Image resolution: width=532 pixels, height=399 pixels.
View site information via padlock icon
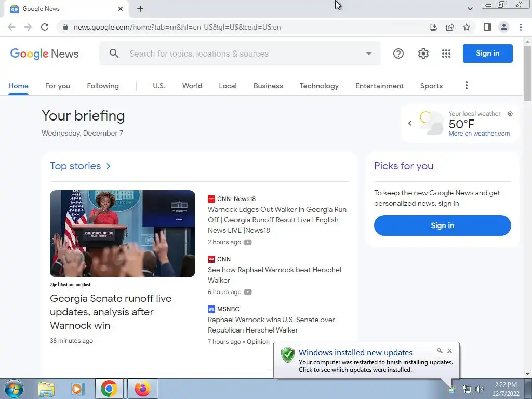coord(65,27)
